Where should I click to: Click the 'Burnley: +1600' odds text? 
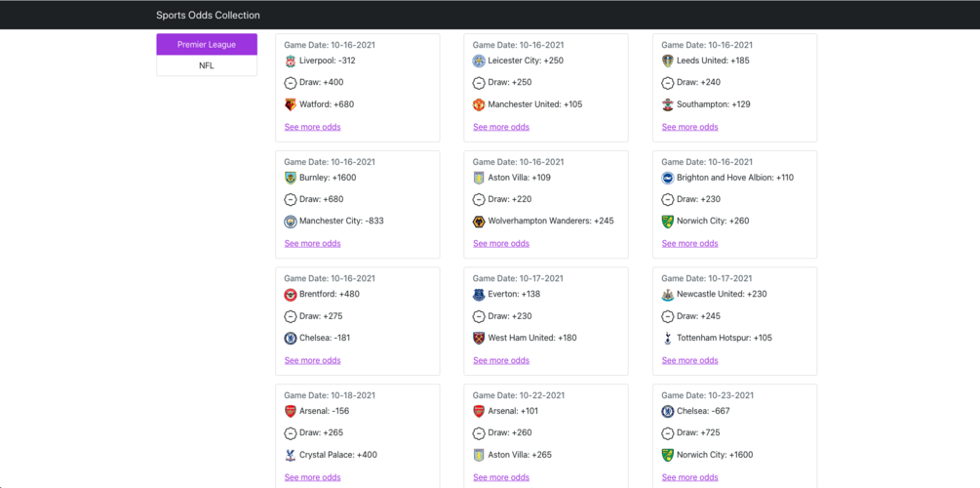click(328, 178)
